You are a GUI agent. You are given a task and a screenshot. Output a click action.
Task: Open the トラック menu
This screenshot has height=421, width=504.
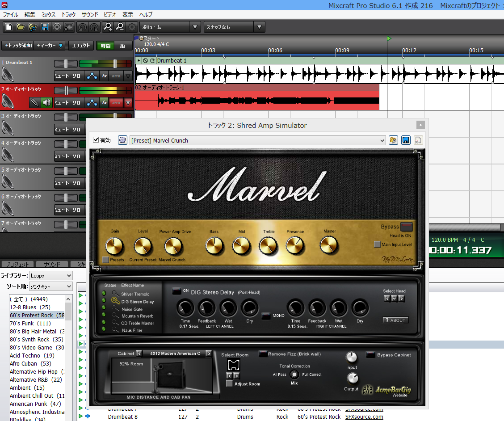point(68,14)
